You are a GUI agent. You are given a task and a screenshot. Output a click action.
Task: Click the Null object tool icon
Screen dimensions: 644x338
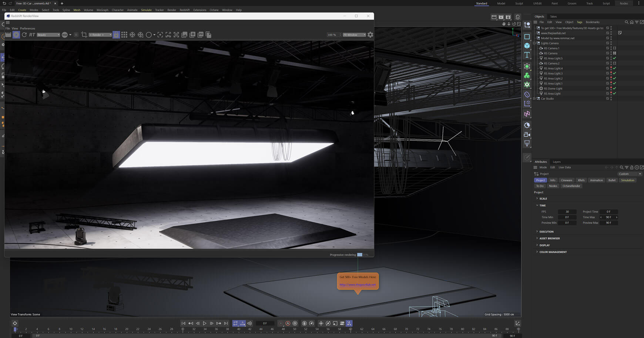[527, 25]
